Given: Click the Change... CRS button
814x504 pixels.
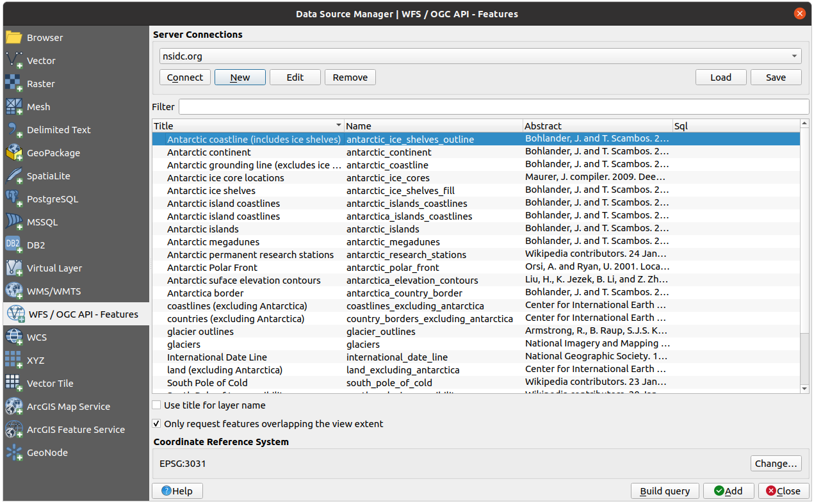Looking at the screenshot, I should coord(776,464).
